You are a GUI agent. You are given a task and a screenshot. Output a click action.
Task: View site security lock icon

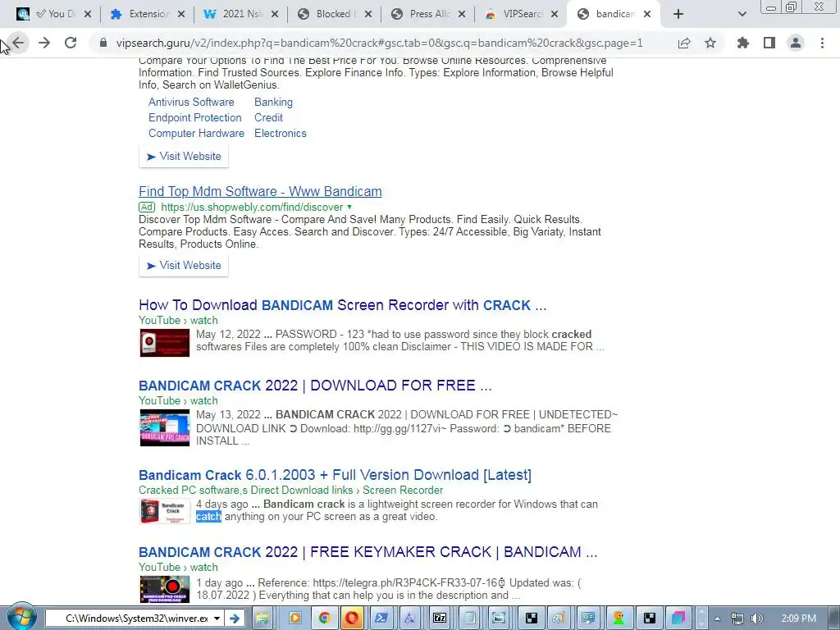tap(103, 43)
